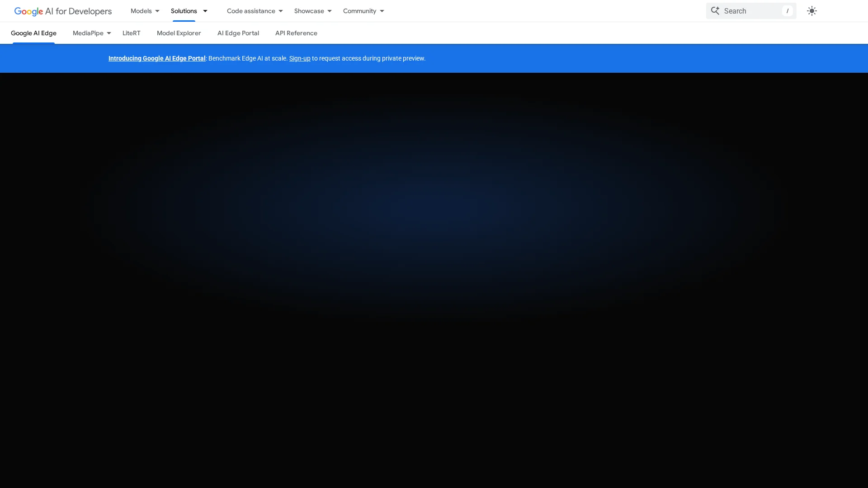
Task: Open the Model Explorer tab
Action: [179, 33]
